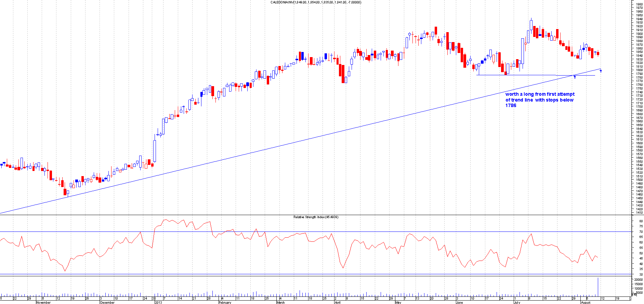The image size is (644, 304).
Task: Click the lowest November candlestick touching trend line
Action: pos(65,192)
